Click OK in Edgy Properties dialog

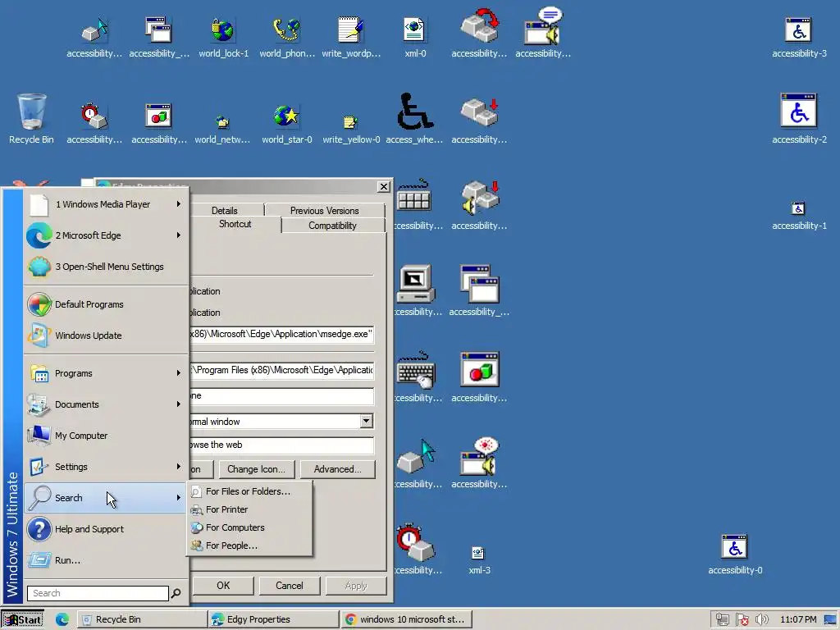click(223, 586)
